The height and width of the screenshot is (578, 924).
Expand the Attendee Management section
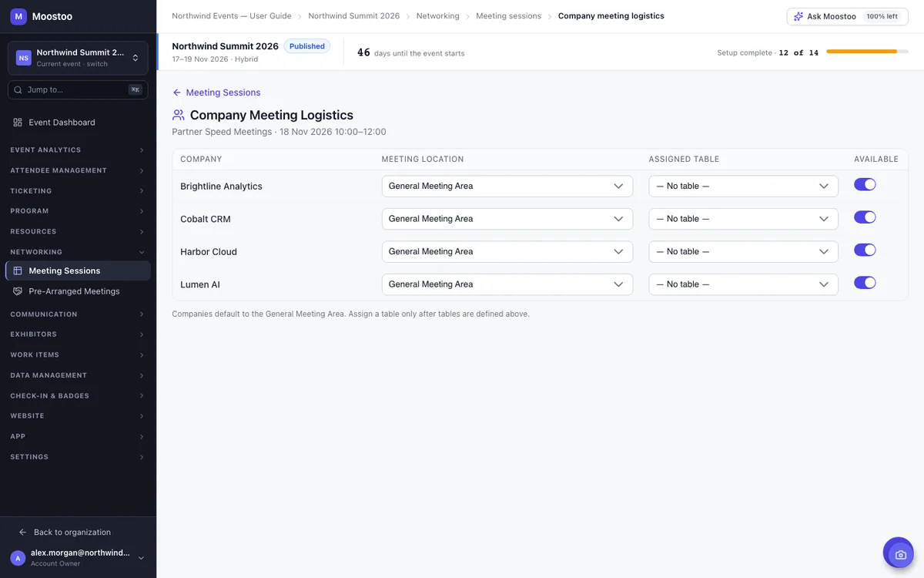coord(78,170)
